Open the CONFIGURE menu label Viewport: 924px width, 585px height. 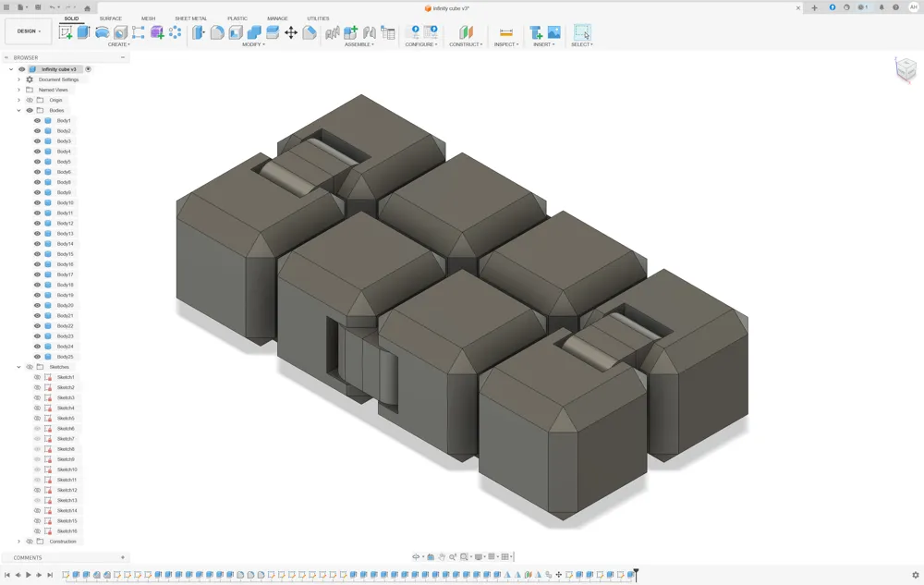[421, 44]
